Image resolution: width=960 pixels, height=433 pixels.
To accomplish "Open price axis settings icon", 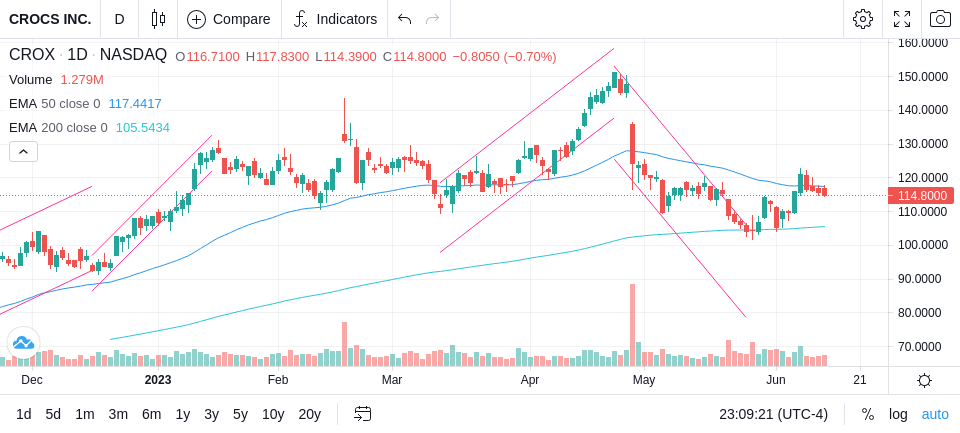I will tap(924, 381).
